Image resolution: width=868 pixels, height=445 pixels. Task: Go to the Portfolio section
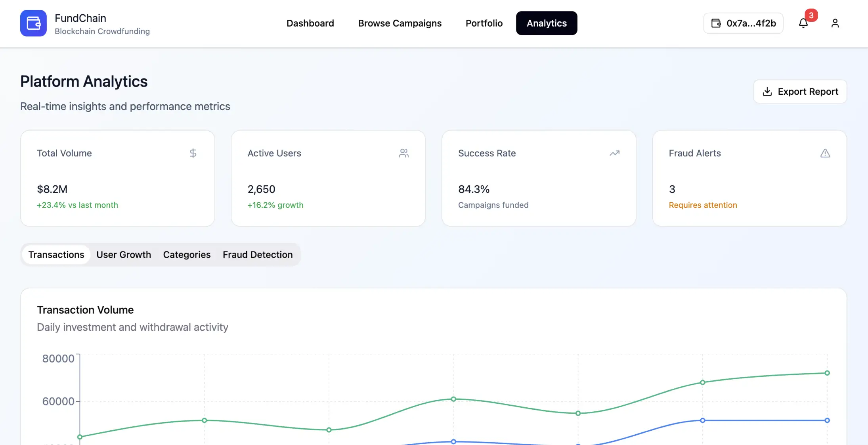[x=484, y=23]
